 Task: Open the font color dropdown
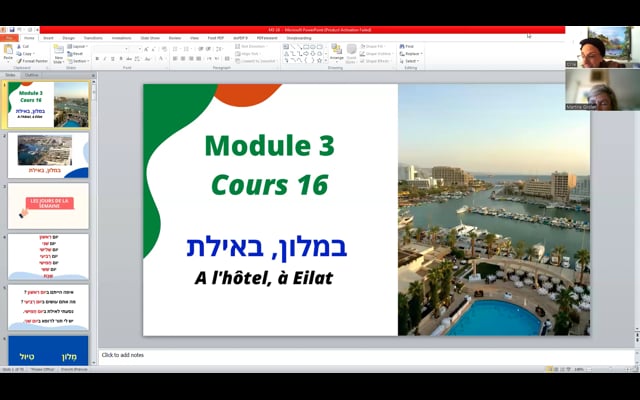[x=162, y=59]
